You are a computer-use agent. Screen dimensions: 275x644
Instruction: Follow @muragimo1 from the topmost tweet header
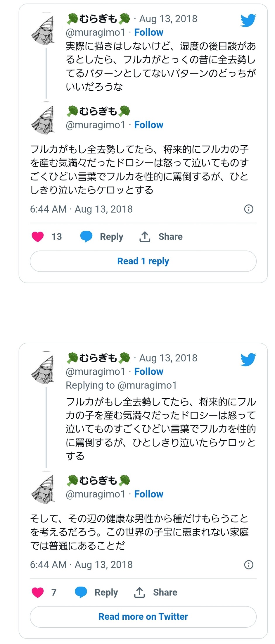[148, 32]
